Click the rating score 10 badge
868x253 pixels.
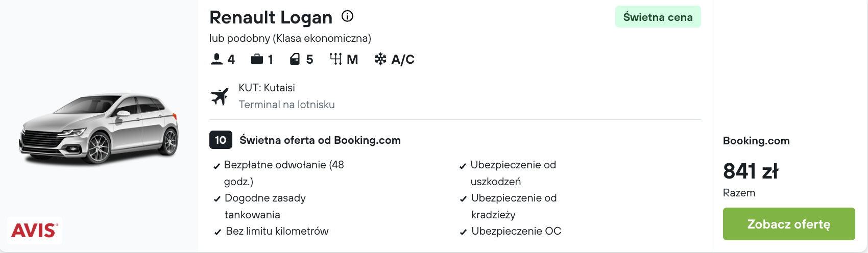pyautogui.click(x=221, y=140)
